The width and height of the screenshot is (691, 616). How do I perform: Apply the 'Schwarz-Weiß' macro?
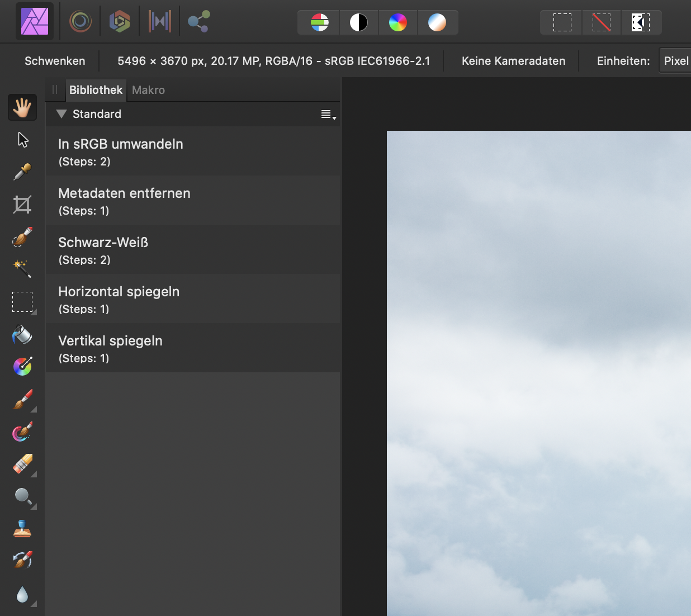tap(193, 250)
